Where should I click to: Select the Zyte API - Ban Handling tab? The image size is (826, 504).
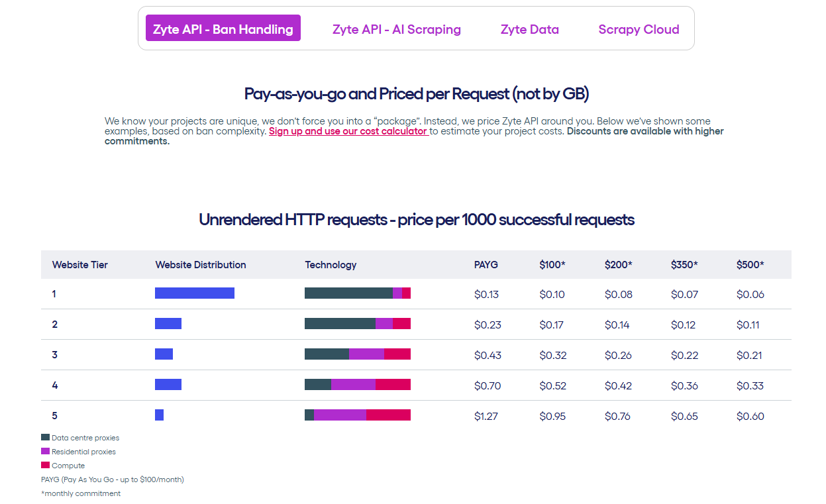pyautogui.click(x=223, y=28)
